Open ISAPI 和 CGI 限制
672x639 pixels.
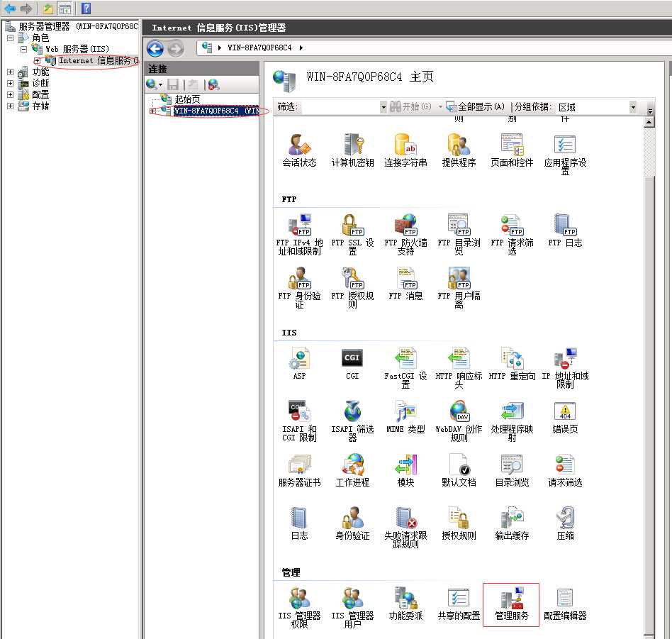point(299,421)
